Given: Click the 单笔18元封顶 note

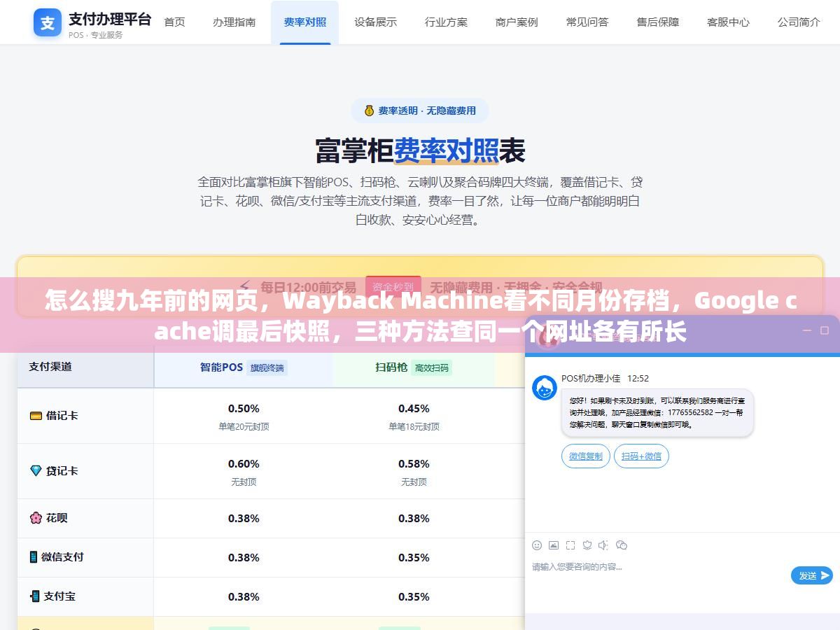Looking at the screenshot, I should 414,426.
